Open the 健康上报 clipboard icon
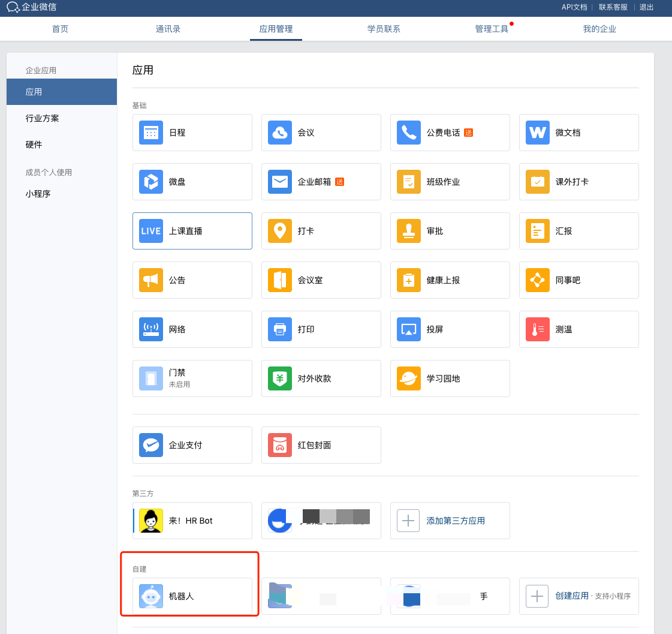The width and height of the screenshot is (672, 634). coord(409,280)
